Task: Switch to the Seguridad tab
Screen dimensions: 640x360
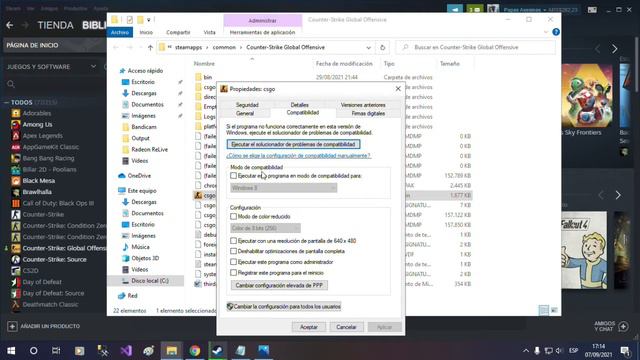Action: (247, 105)
